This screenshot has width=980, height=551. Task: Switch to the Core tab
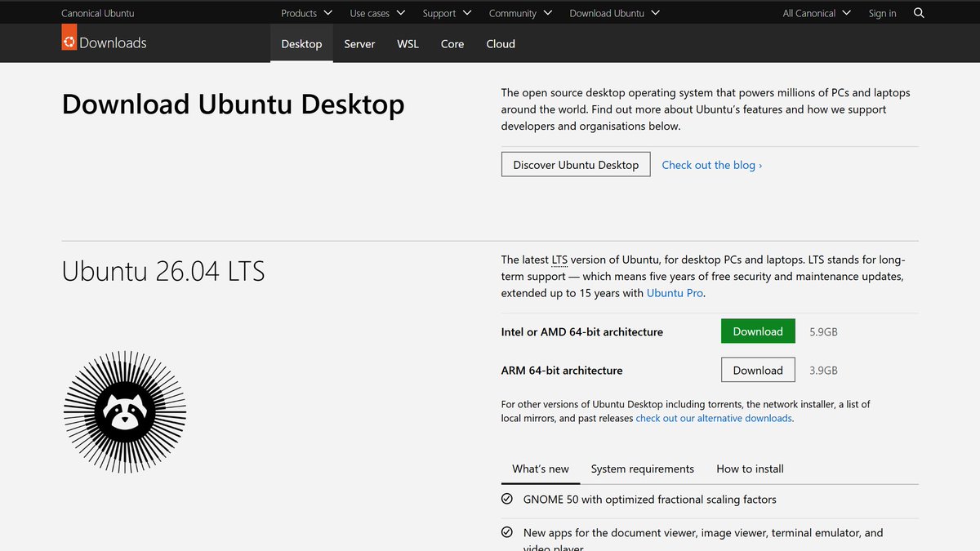[x=452, y=44]
